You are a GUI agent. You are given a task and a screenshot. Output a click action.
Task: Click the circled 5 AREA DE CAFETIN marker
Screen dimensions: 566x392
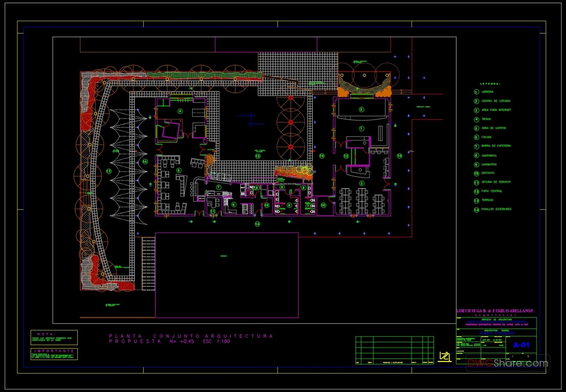coord(179,171)
